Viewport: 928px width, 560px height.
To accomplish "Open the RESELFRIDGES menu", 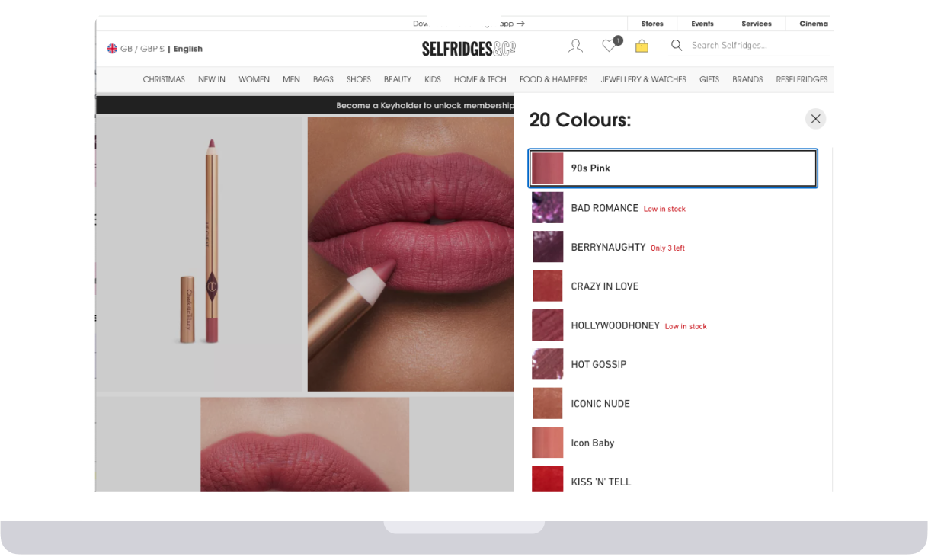I will [802, 79].
